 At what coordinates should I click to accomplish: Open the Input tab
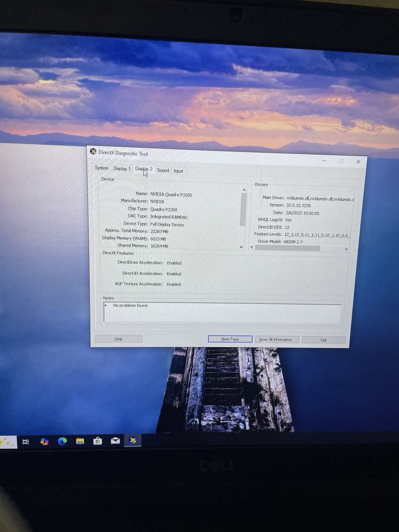click(x=179, y=171)
